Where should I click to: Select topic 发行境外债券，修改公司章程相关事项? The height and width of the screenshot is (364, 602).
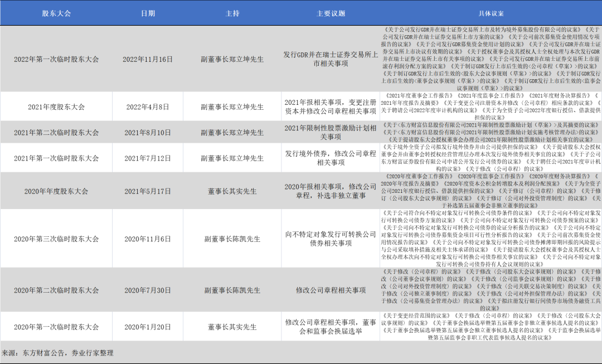click(x=331, y=158)
